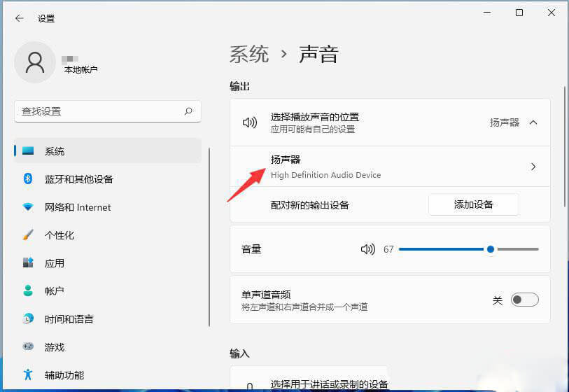Click the search magnifier icon

click(x=188, y=111)
